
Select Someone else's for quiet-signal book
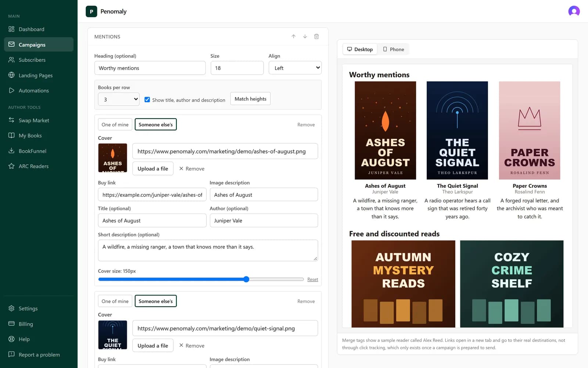coord(155,301)
